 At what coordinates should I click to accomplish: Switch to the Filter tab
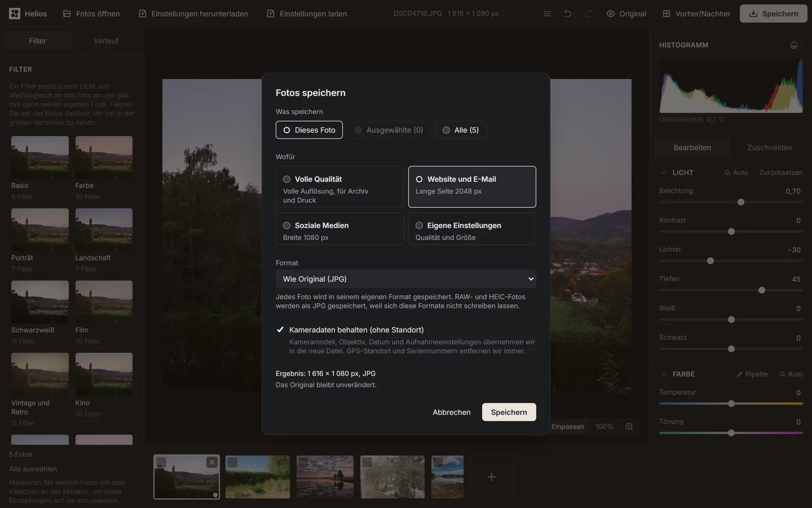pyautogui.click(x=38, y=41)
